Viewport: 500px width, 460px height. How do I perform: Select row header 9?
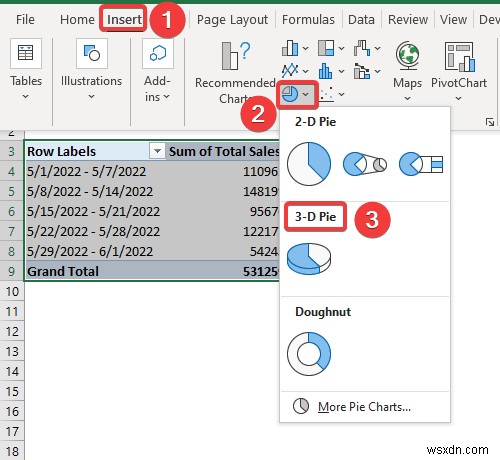tap(12, 271)
